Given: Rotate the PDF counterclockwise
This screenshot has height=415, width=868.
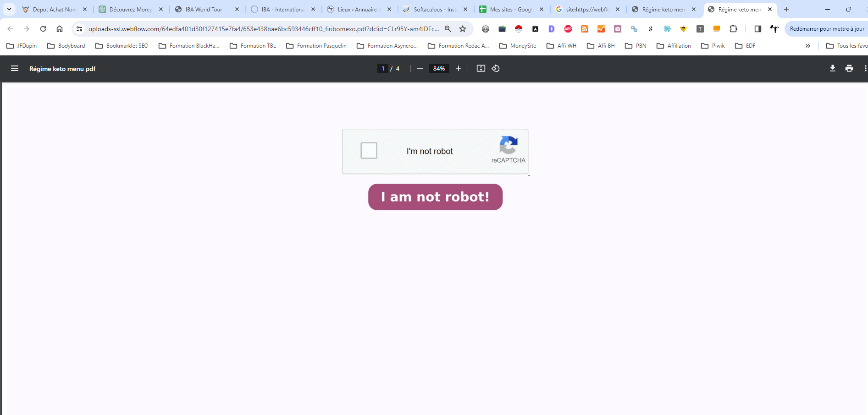Looking at the screenshot, I should pyautogui.click(x=496, y=69).
